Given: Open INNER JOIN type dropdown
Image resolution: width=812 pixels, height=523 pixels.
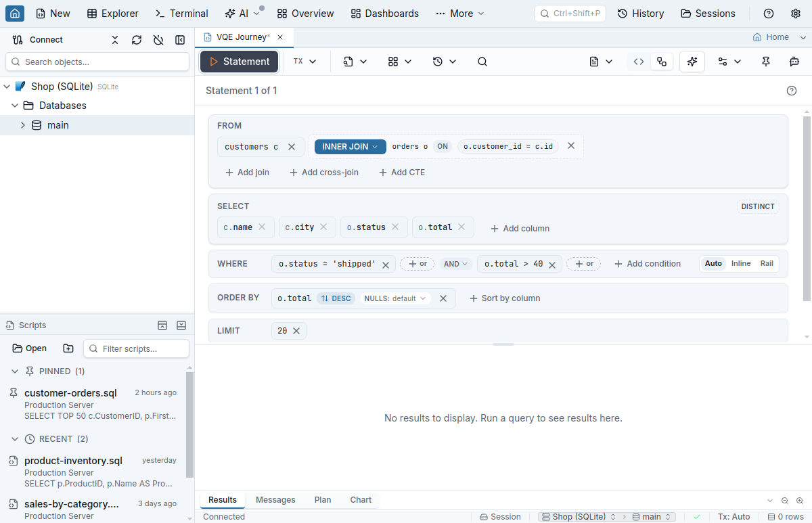Looking at the screenshot, I should tap(351, 147).
